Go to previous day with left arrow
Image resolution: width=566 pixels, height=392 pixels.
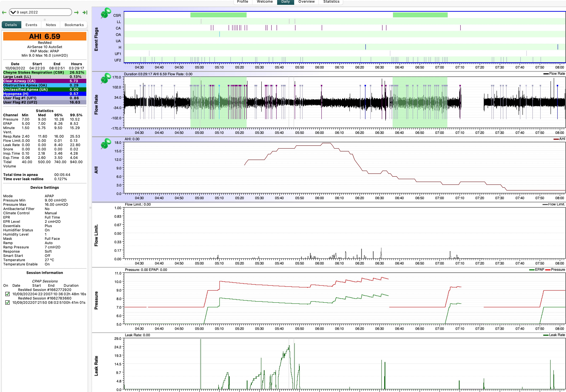(4, 12)
